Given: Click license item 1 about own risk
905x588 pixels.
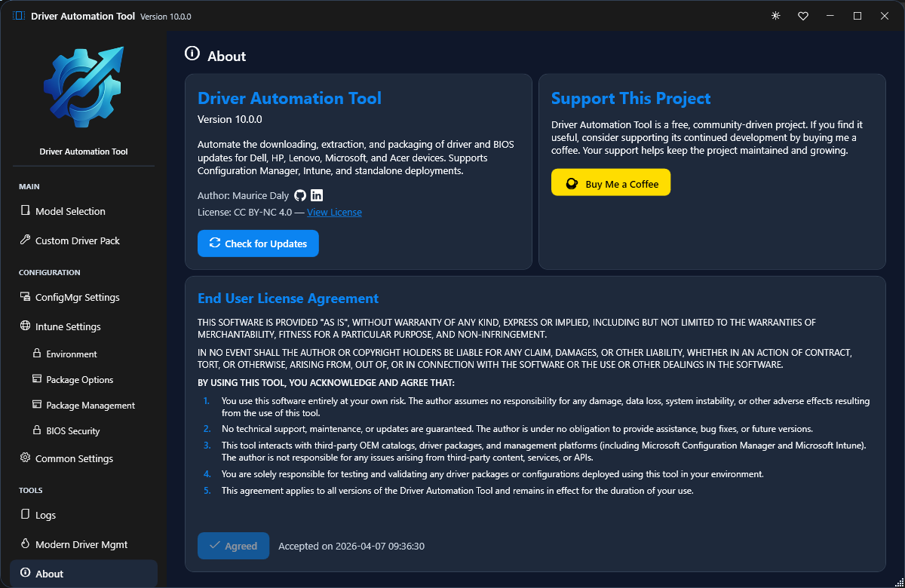Looking at the screenshot, I should (545, 407).
